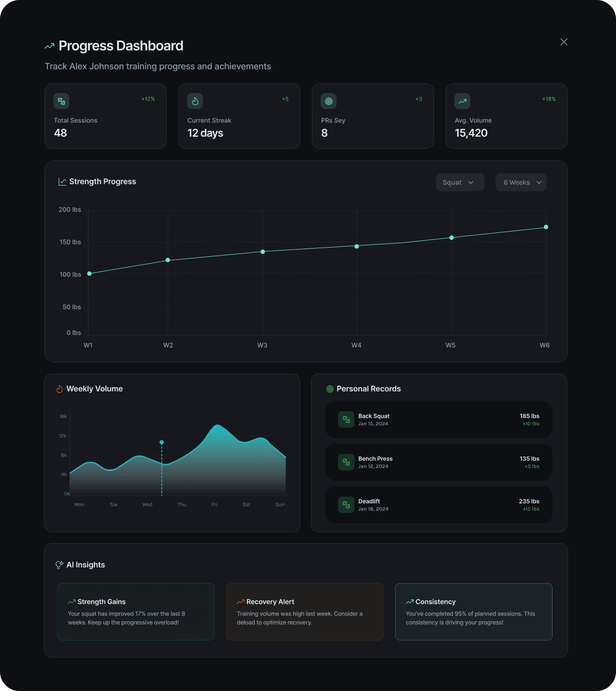This screenshot has width=616, height=691.
Task: Click the dumbbell icon in Total Sessions card
Action: tap(62, 101)
